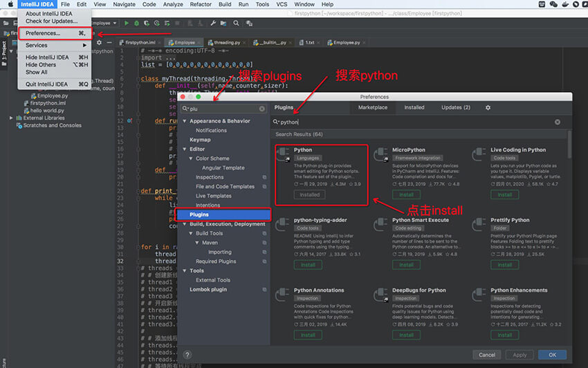Install Live Coding in Python plugin

point(505,194)
